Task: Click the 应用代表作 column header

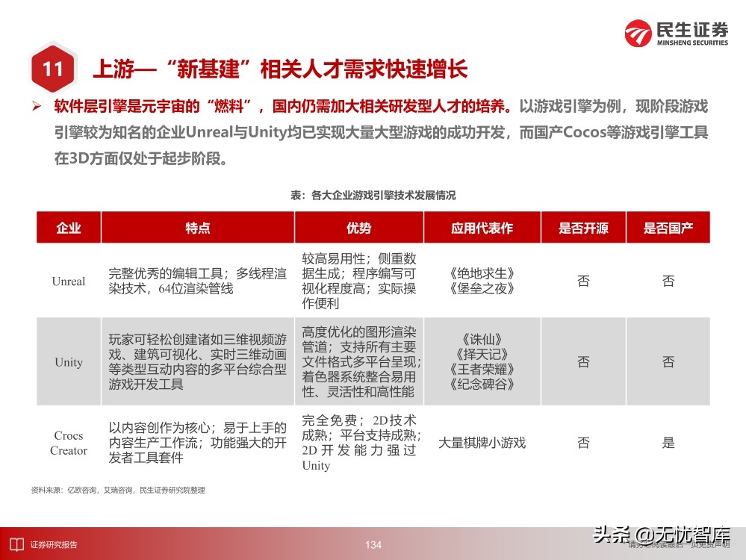Action: click(x=482, y=228)
